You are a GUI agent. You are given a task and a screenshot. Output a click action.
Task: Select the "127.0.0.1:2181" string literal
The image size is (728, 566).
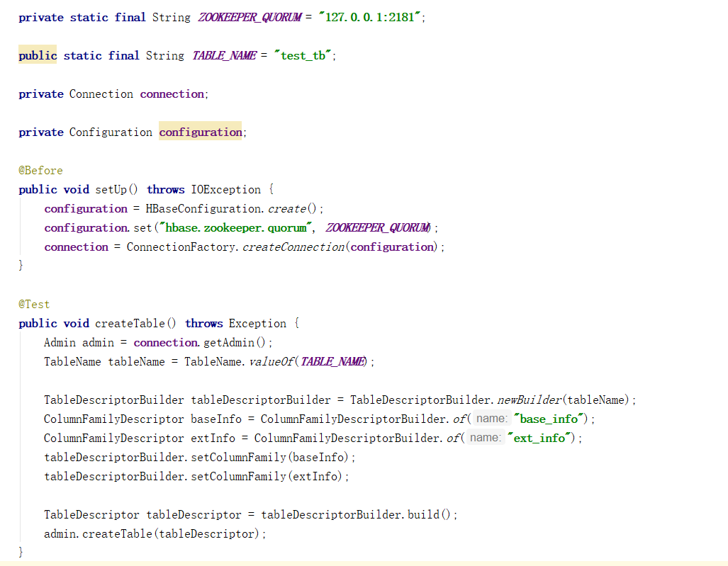point(371,18)
